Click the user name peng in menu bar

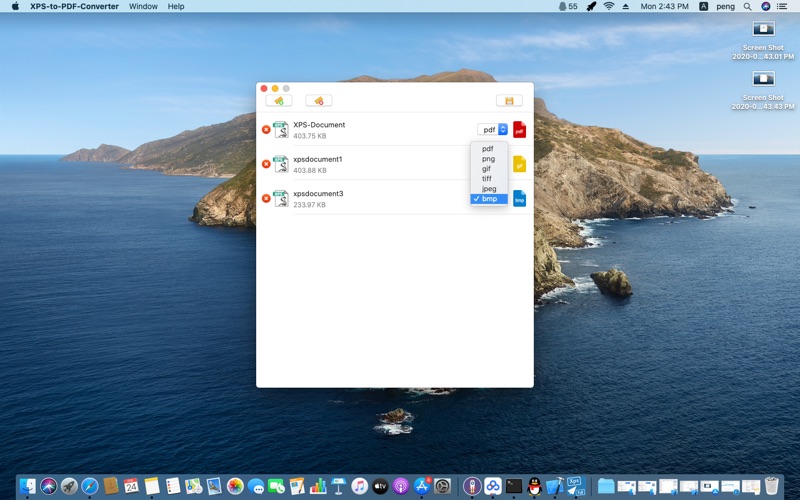click(725, 6)
